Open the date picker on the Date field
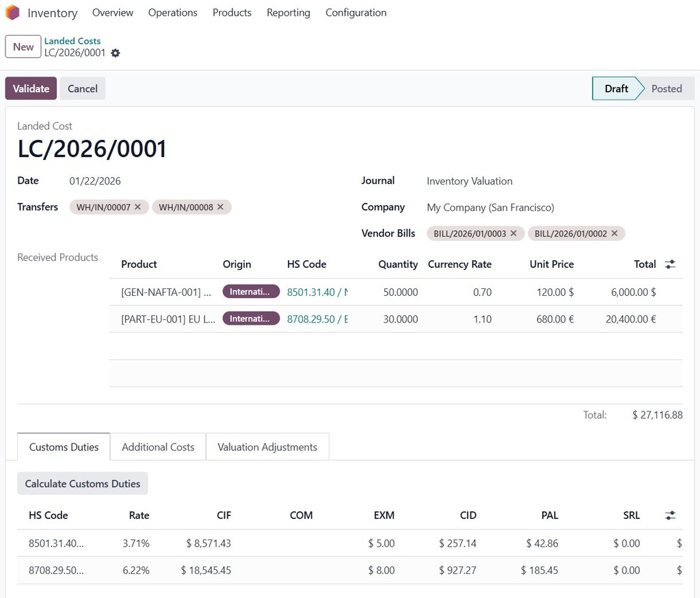 94,180
